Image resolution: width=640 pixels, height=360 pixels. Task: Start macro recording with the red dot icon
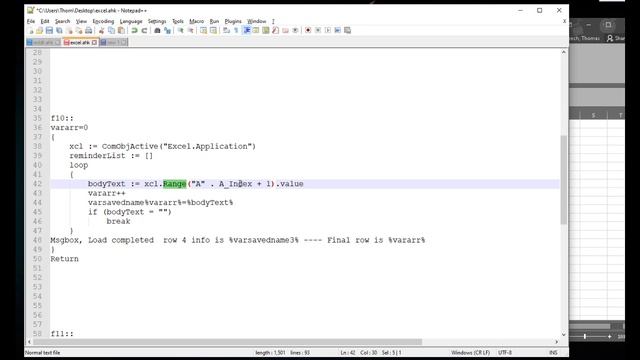click(308, 31)
